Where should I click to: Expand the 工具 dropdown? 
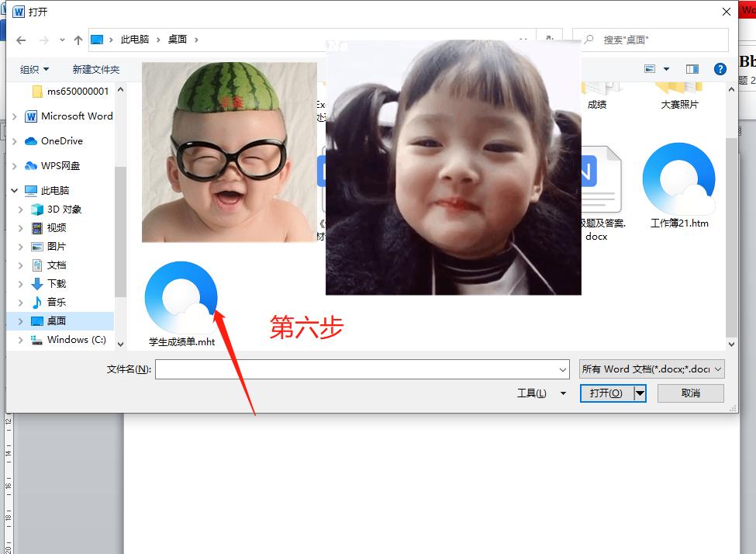(540, 393)
